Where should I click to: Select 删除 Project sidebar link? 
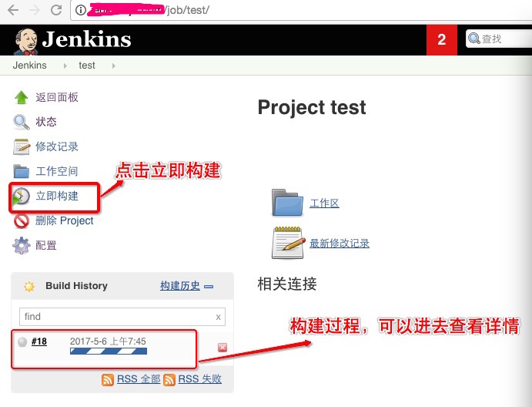65,220
